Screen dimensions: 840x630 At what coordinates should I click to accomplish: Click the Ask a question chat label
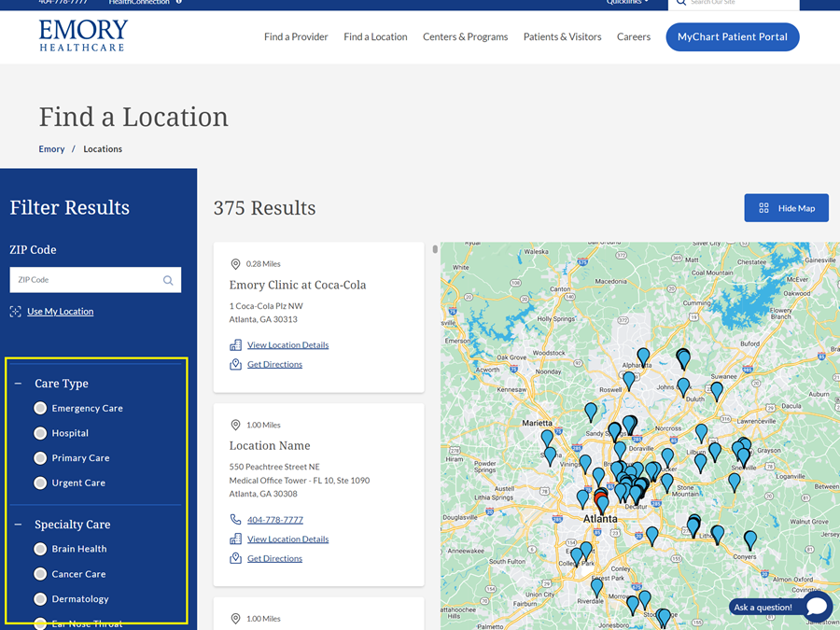pos(763,607)
